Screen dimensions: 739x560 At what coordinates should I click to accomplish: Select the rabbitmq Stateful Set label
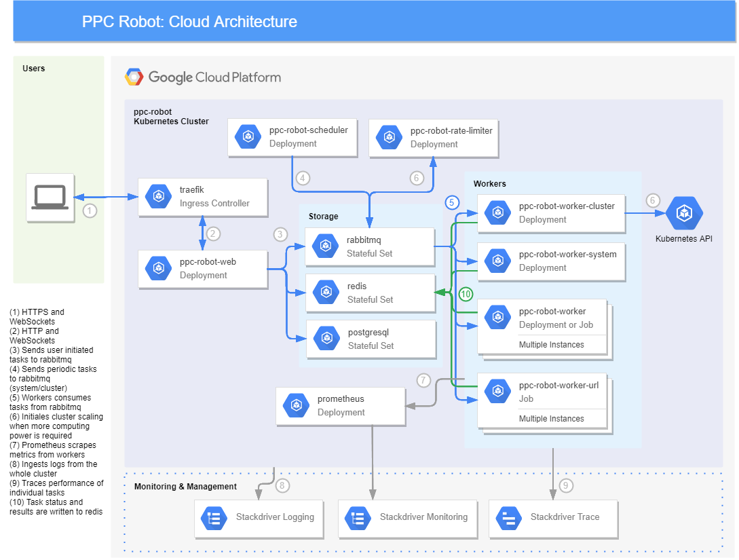[369, 246]
